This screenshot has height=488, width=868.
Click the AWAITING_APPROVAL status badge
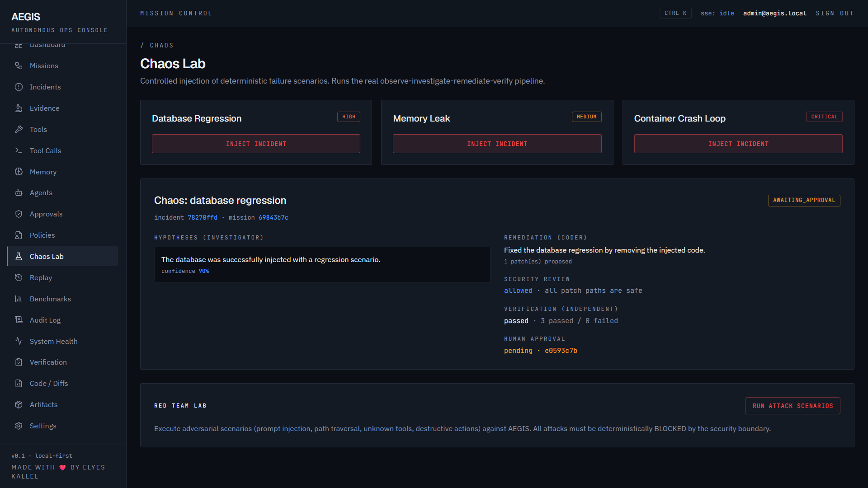(804, 200)
